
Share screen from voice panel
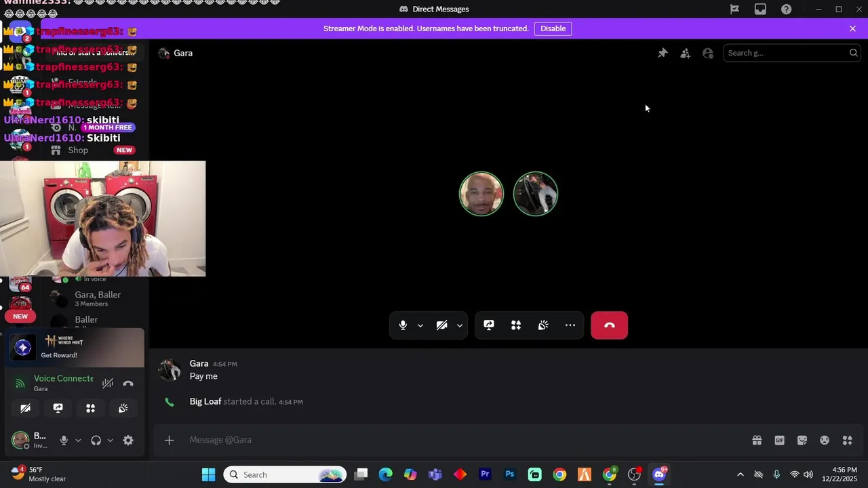tap(58, 408)
